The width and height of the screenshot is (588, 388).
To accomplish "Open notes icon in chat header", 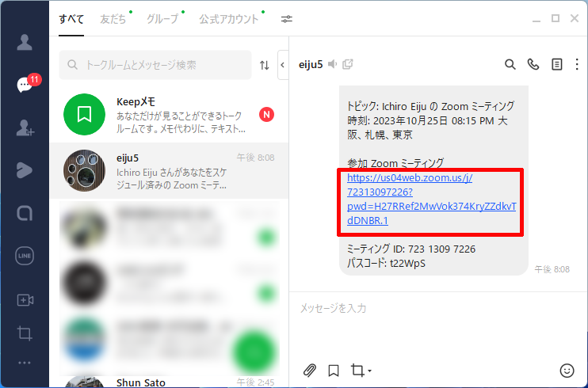I will (x=556, y=64).
